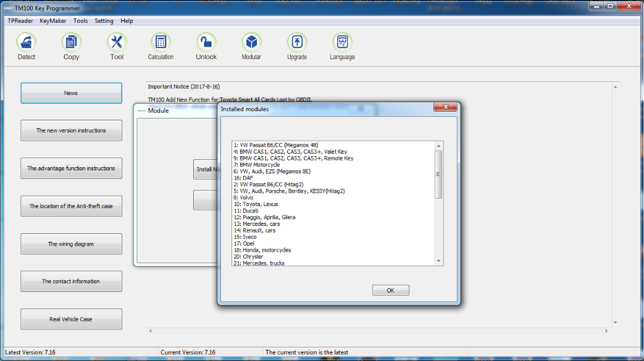Click 'Important Notice (2017-8-16)' text

click(183, 86)
